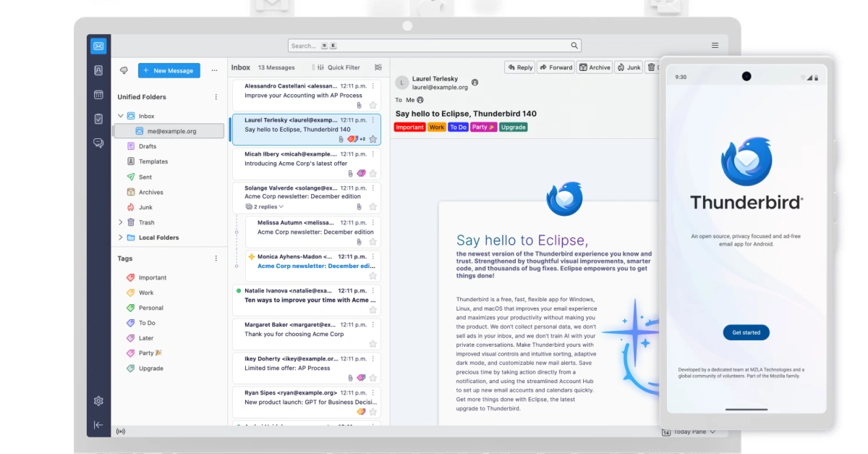
Task: Collapse the 2 replies thread
Action: (265, 206)
